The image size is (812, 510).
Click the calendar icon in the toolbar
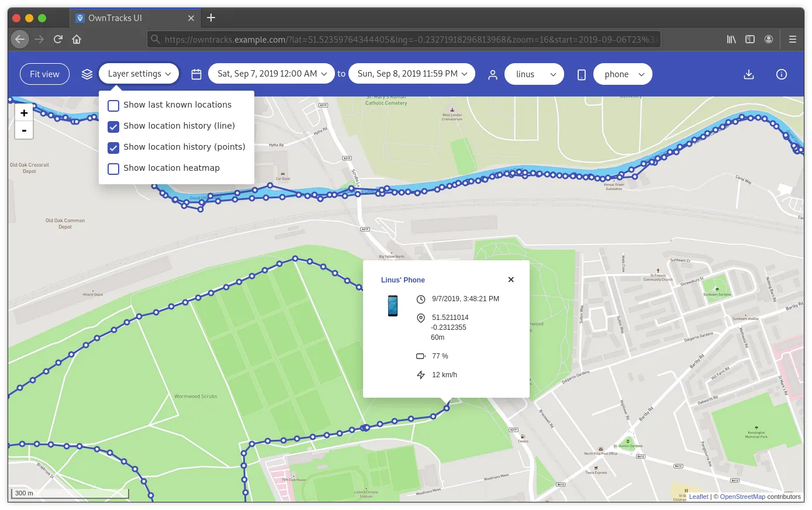[x=196, y=74]
